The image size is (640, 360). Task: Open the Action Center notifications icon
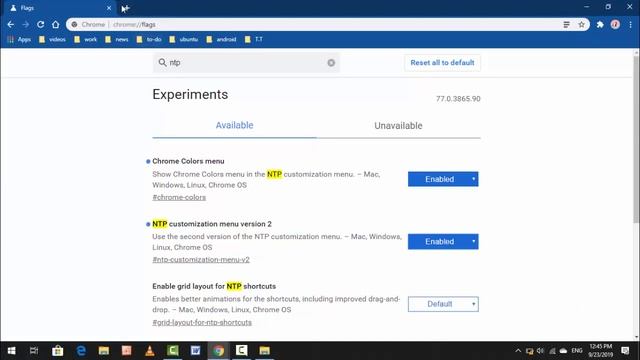pos(625,351)
